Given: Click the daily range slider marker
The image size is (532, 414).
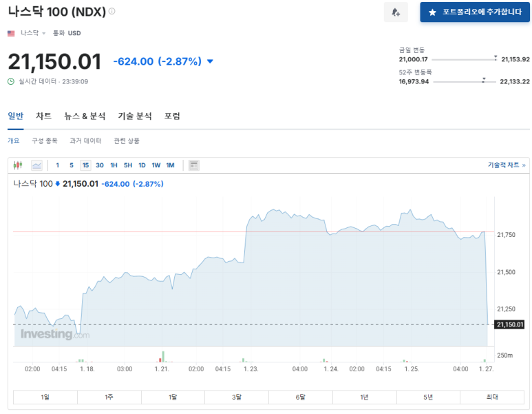Looking at the screenshot, I should point(496,58).
